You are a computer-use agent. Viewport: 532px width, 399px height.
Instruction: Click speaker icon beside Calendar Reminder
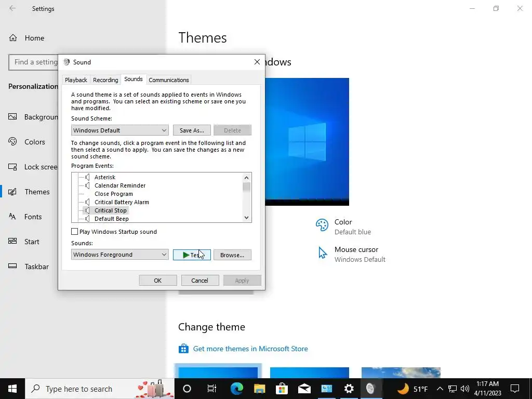87,185
